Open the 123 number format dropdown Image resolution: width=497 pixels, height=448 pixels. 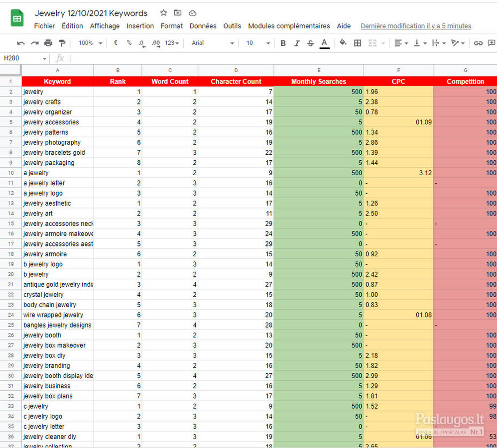[172, 43]
